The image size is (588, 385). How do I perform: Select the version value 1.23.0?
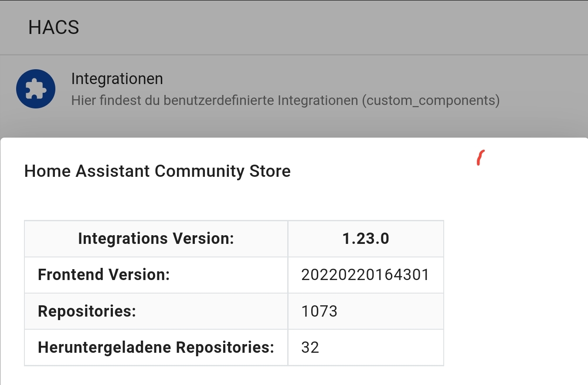coord(366,239)
